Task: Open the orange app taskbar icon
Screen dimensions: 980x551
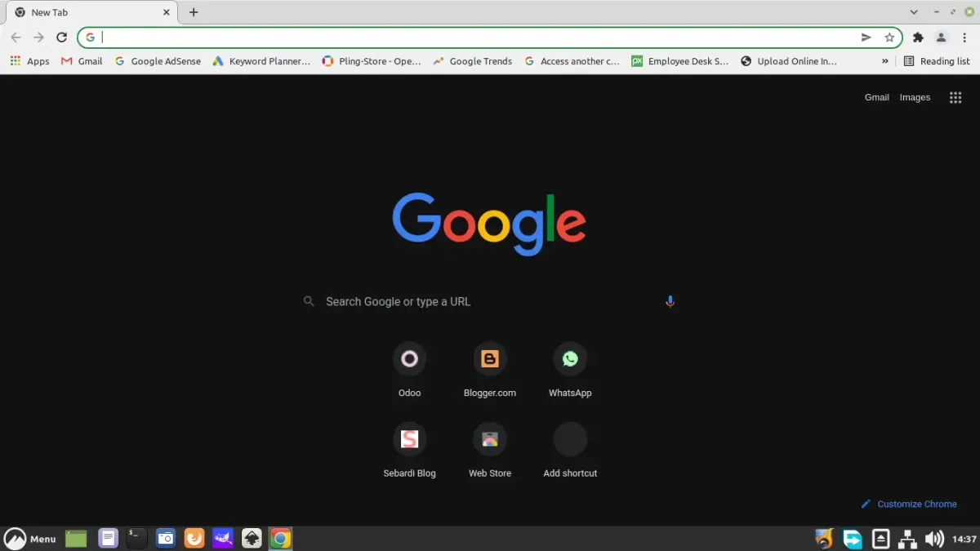Action: [194, 539]
